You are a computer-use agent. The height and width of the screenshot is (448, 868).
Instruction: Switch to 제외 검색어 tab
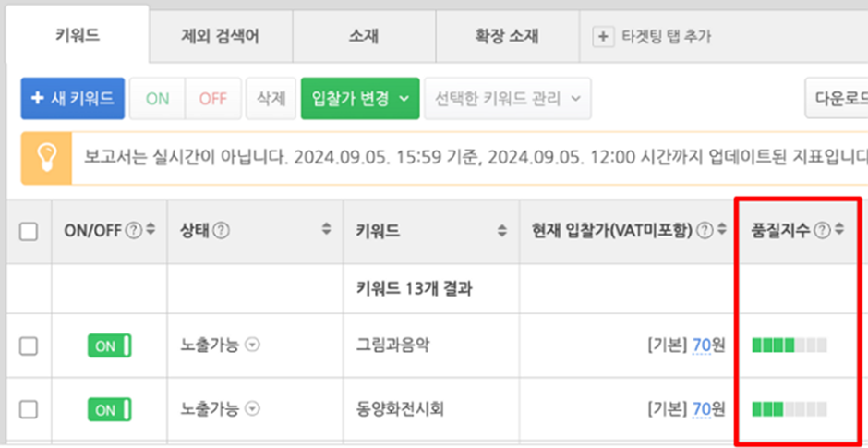221,37
